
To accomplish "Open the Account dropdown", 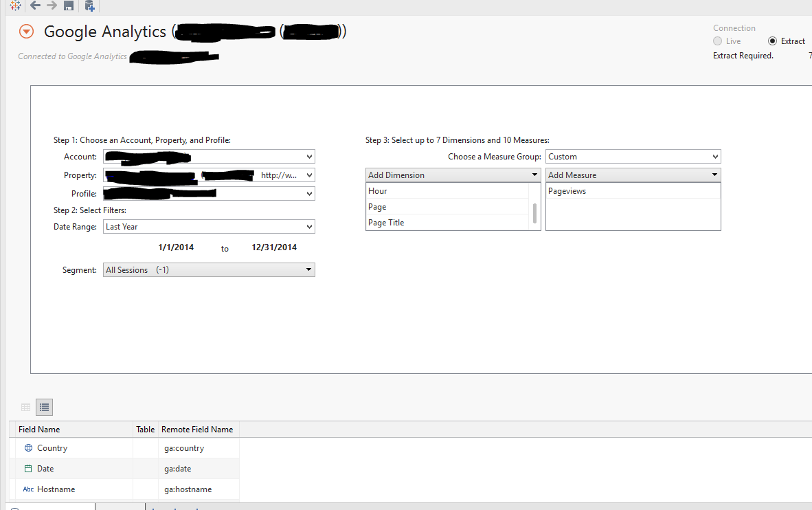I will point(209,157).
